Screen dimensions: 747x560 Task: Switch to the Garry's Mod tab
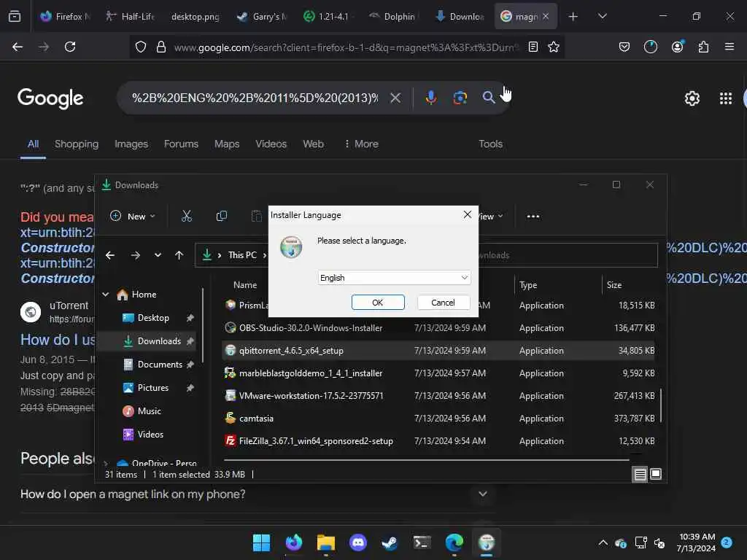(x=262, y=16)
